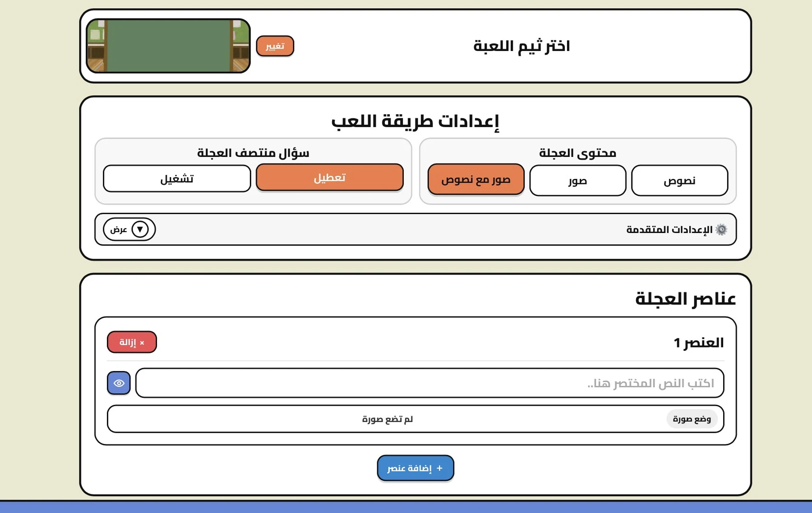This screenshot has height=513, width=812.
Task: Expand advanced settings with the عرض button
Action: click(x=129, y=229)
